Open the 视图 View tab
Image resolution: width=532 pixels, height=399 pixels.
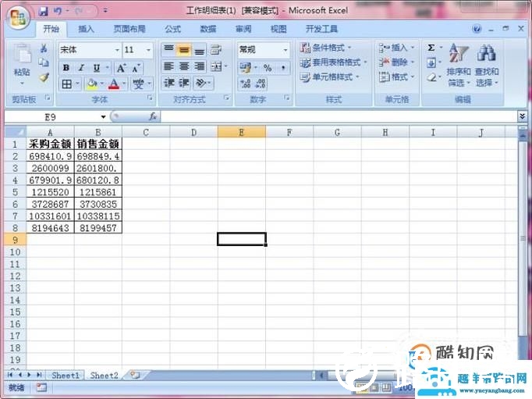[278, 29]
